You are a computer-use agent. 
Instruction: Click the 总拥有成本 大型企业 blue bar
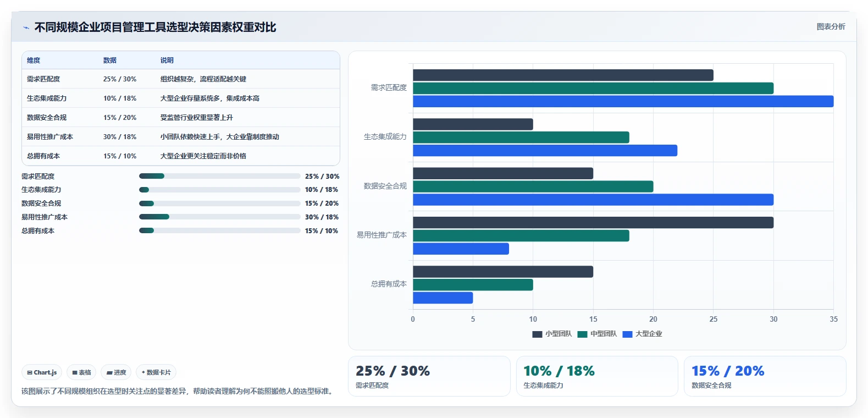(443, 298)
